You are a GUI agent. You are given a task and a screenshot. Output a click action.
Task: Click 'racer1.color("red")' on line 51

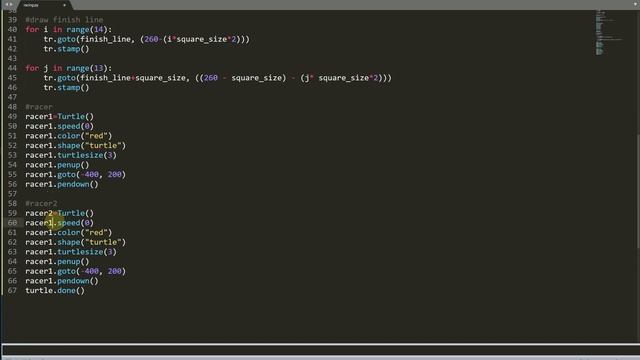coord(69,136)
